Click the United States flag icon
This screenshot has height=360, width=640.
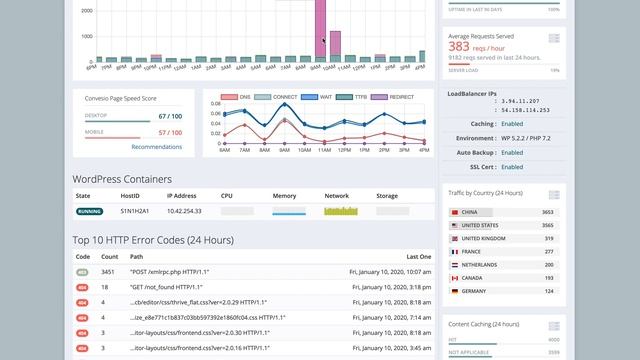(x=455, y=225)
